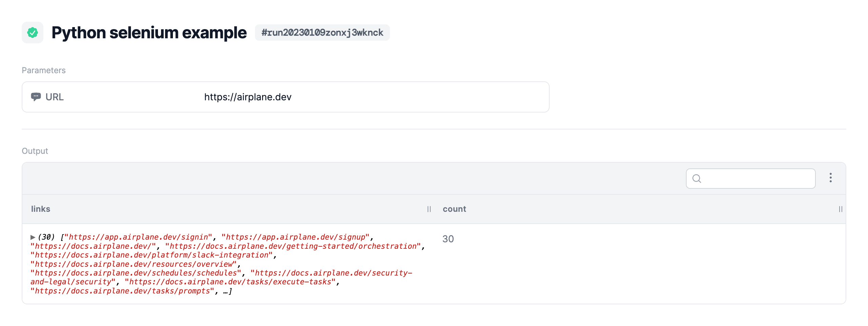Click the count column header
The height and width of the screenshot is (326, 868).
click(454, 209)
